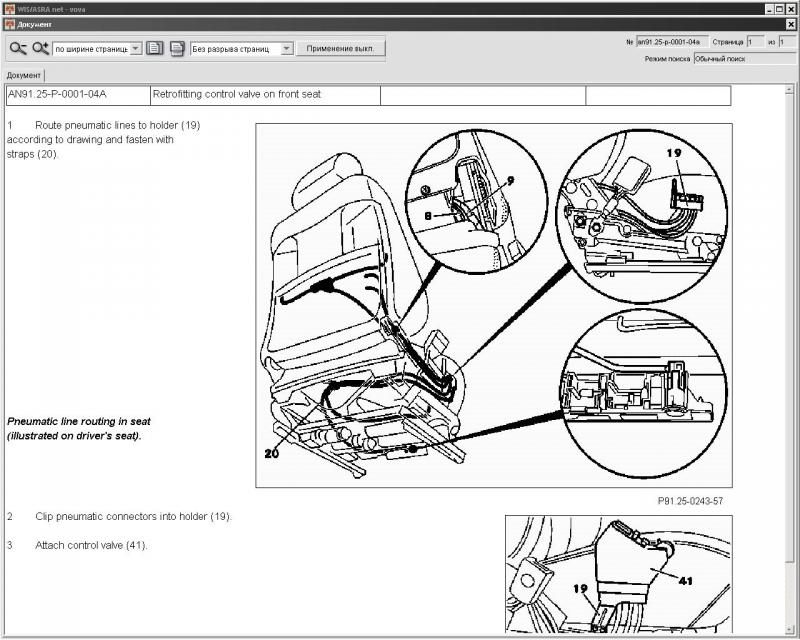Click the seat pneumatic line routing diagram
800x640 pixels.
[494, 305]
